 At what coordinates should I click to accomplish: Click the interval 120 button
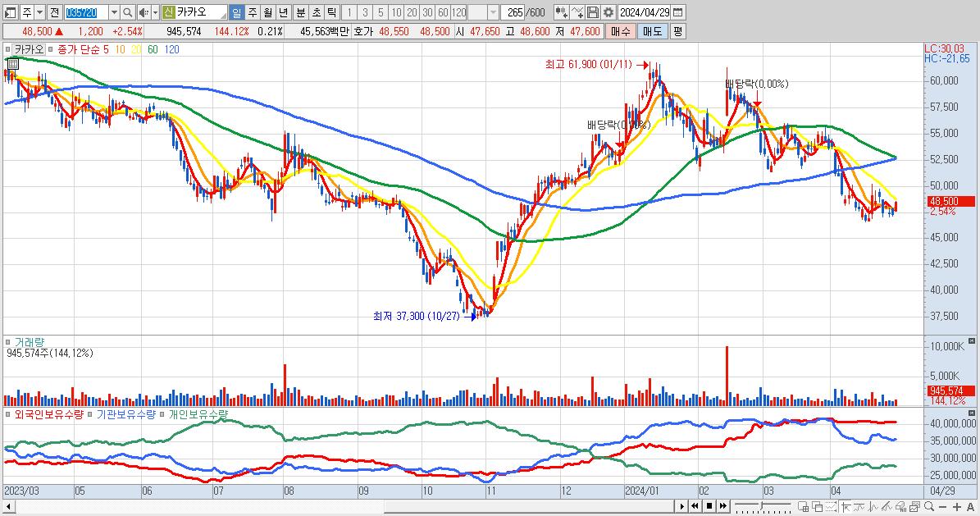pyautogui.click(x=459, y=12)
